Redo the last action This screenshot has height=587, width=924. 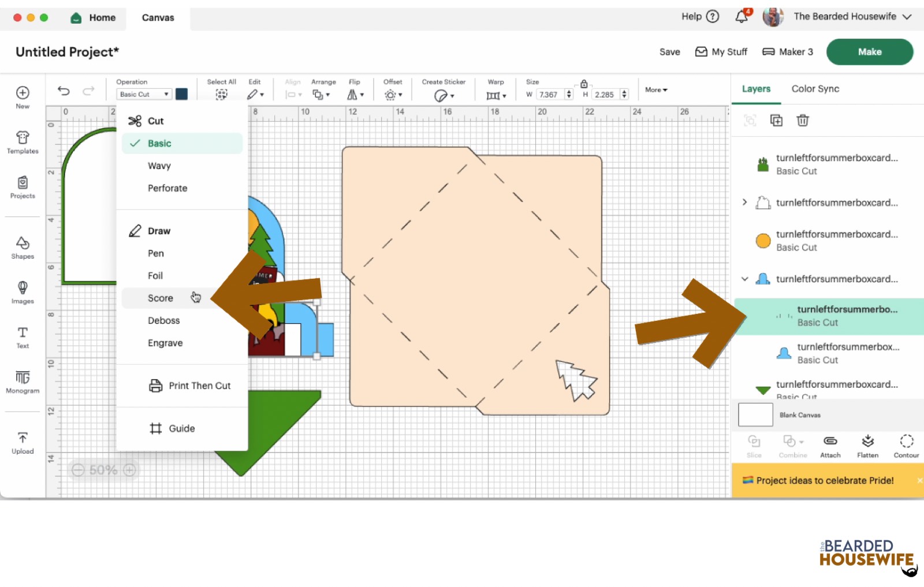click(x=88, y=91)
